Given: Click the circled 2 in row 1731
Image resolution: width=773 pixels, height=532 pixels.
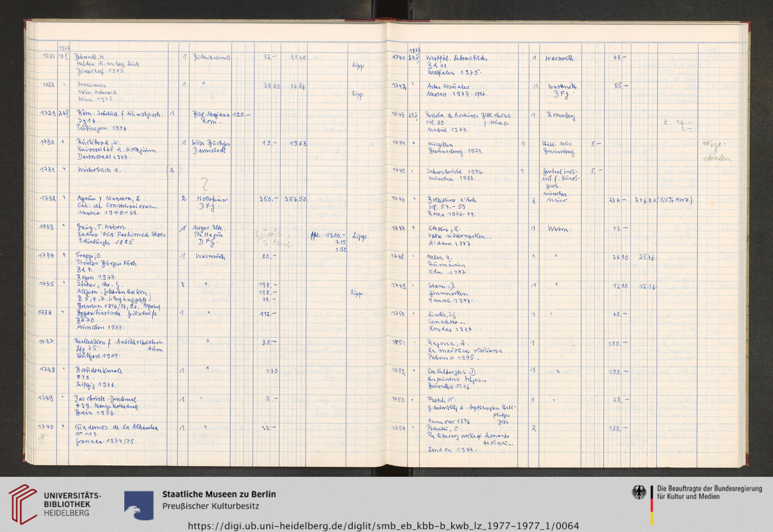Looking at the screenshot, I should (x=173, y=170).
